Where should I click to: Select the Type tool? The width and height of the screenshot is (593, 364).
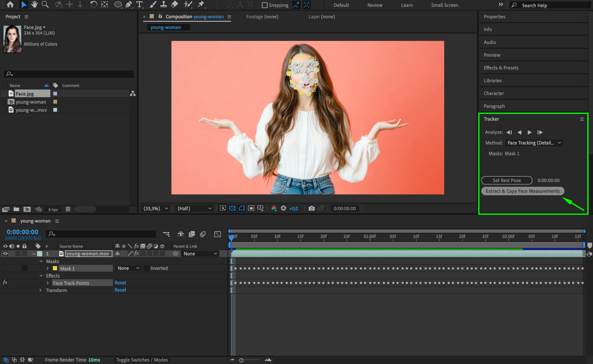(x=140, y=4)
